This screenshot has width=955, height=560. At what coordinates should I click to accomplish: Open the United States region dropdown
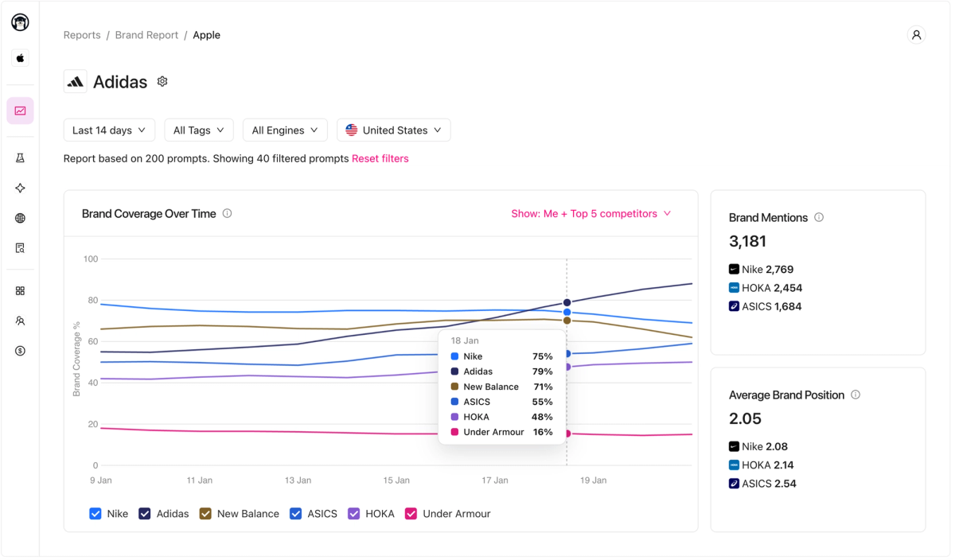point(393,130)
